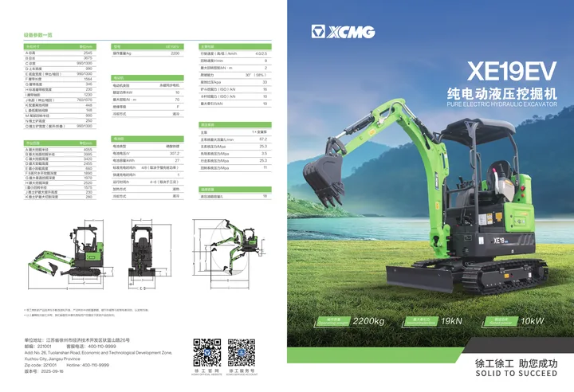This screenshot has height=392, width=574.
Task: Click the rear-view excavator dimension drawing
Action: pos(148,254)
